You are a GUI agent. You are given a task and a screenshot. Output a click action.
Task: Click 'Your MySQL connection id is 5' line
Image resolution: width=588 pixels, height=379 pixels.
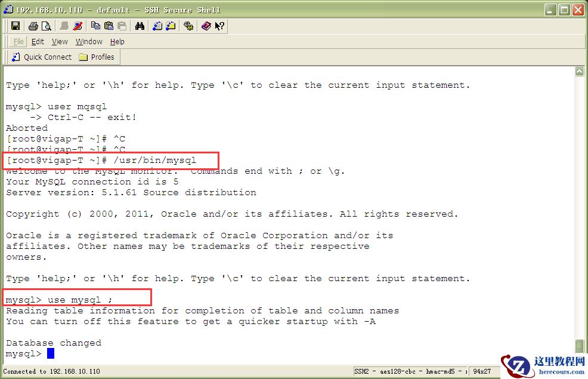tap(92, 181)
